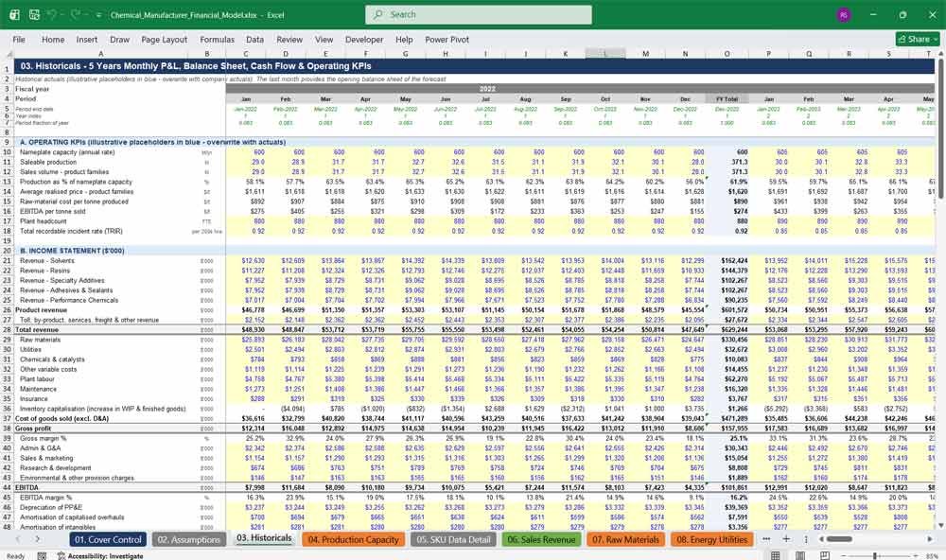Click FY total revenue cell $629,244

point(732,330)
